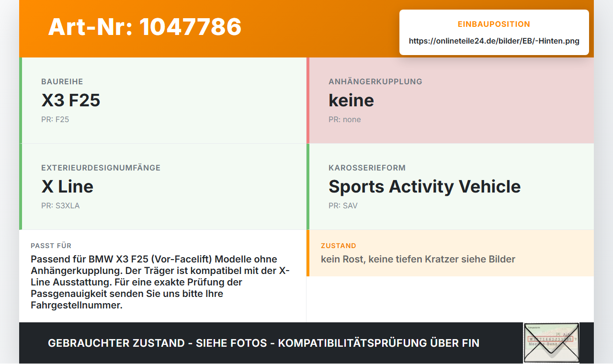
Task: Click the Hinten.png image URL
Action: tap(494, 41)
